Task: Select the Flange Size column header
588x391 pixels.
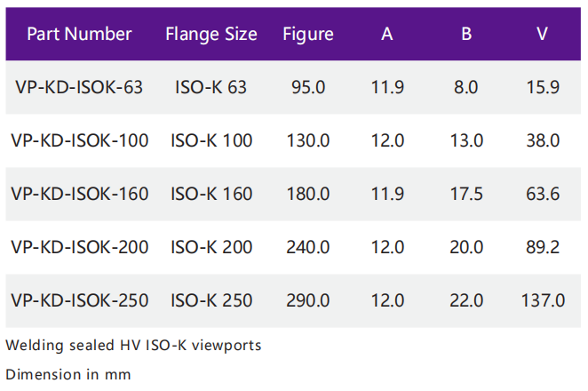Action: 211,35
